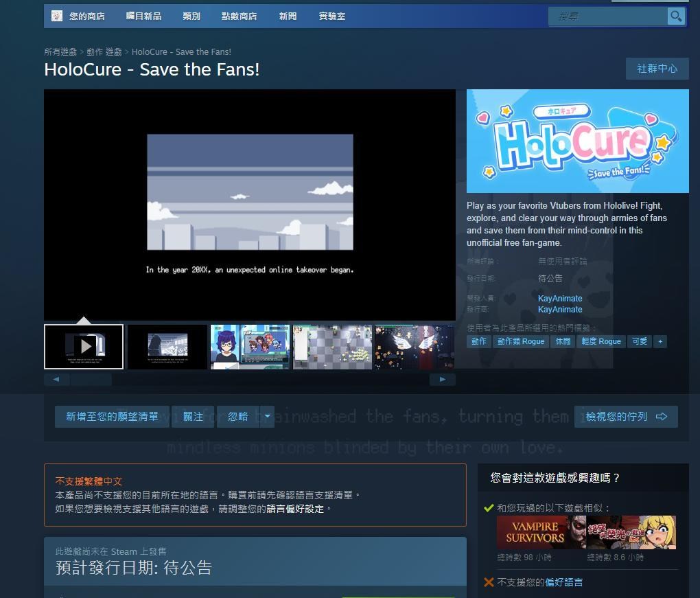Click the "+" icon to reveal more game tags

click(x=660, y=341)
